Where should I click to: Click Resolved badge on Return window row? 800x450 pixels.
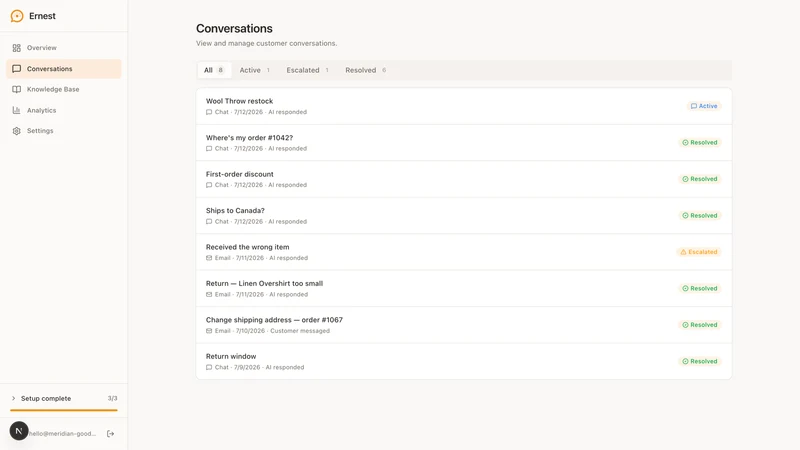[x=699, y=361]
